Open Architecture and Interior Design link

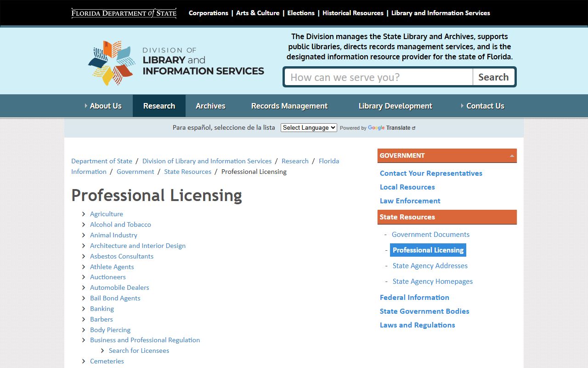[x=138, y=246]
